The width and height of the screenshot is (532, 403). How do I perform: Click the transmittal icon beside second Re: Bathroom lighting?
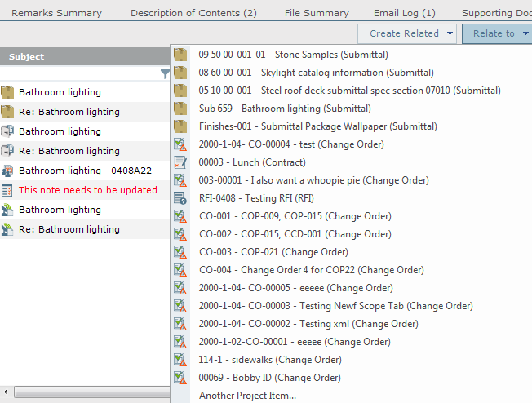click(7, 151)
